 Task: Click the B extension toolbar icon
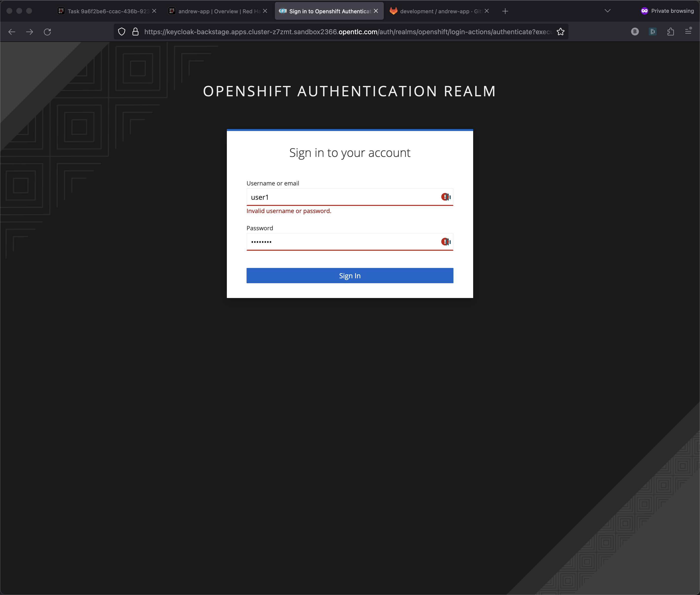click(x=634, y=32)
